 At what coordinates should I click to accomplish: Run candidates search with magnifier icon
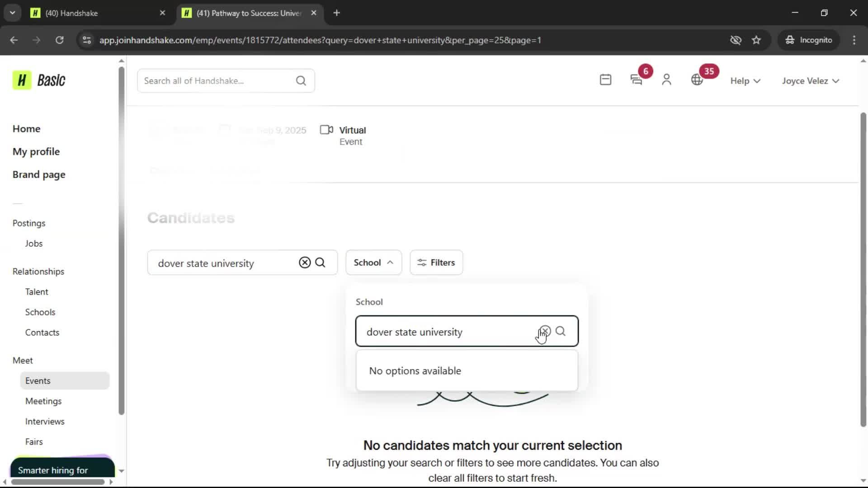(x=320, y=263)
